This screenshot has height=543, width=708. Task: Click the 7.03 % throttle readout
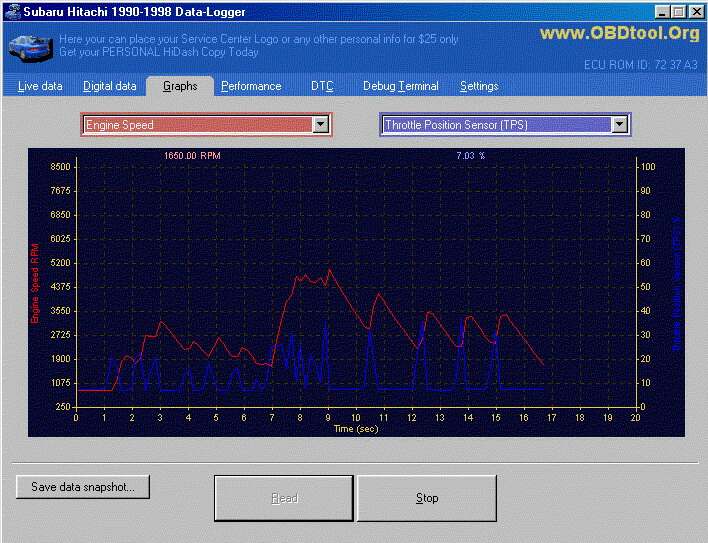470,156
